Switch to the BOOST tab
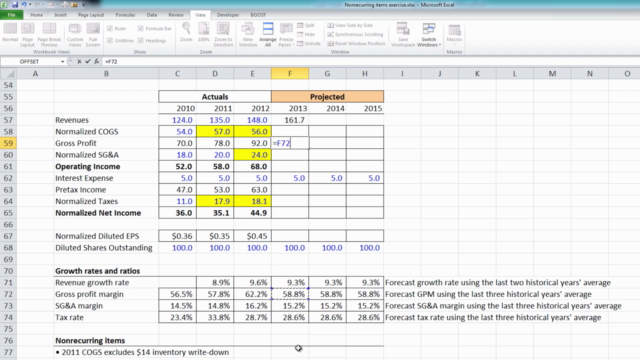This screenshot has width=640, height=360. (258, 15)
